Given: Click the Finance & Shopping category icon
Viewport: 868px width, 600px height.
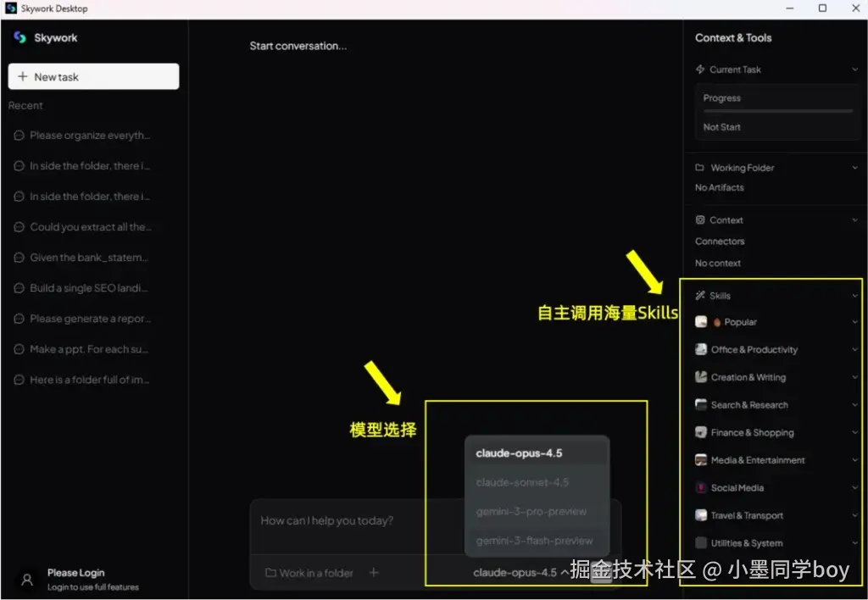Looking at the screenshot, I should (701, 432).
